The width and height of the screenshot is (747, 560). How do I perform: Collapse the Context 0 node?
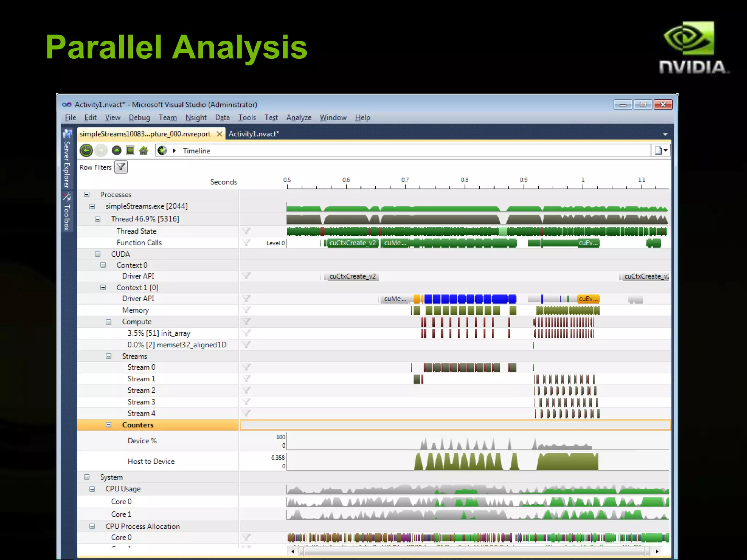103,265
